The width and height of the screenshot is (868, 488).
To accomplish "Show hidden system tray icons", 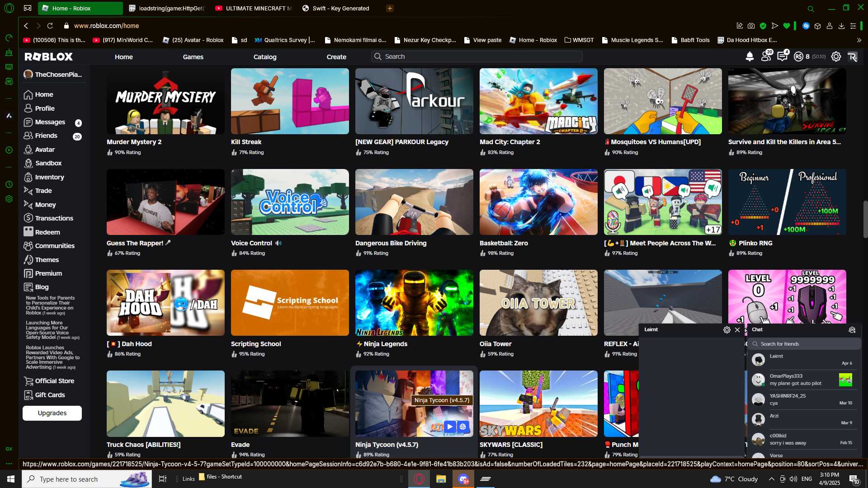I will pos(771,479).
